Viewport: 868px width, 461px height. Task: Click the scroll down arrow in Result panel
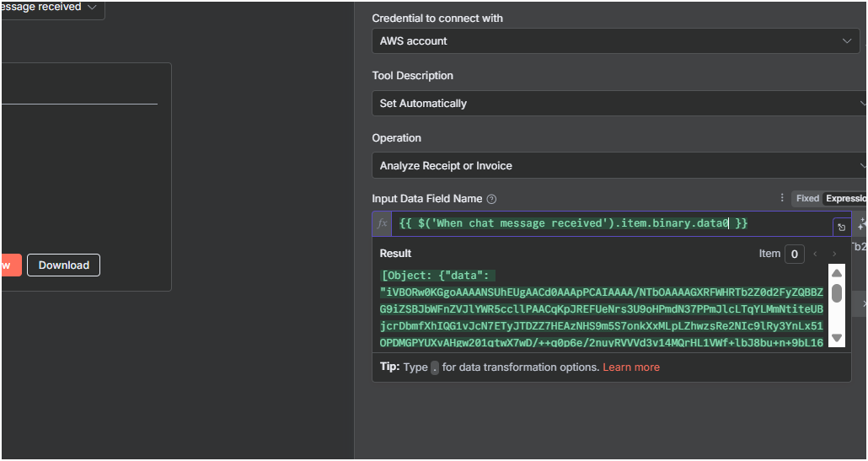(837, 337)
